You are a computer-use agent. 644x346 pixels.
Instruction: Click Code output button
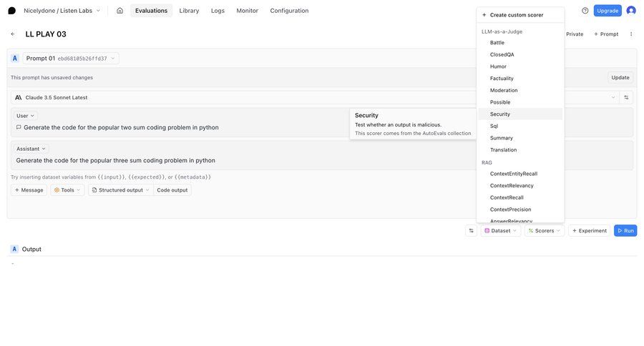coord(172,190)
